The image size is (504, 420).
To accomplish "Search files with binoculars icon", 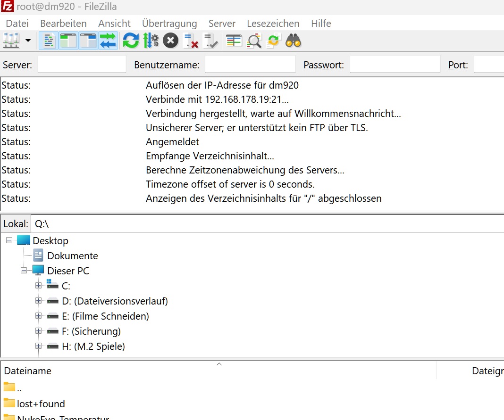I will pos(293,41).
